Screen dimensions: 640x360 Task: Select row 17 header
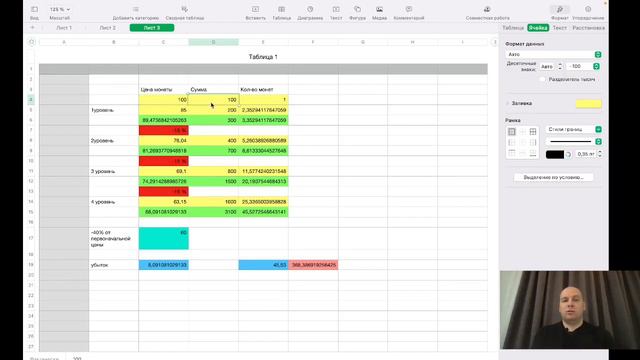(x=31, y=238)
